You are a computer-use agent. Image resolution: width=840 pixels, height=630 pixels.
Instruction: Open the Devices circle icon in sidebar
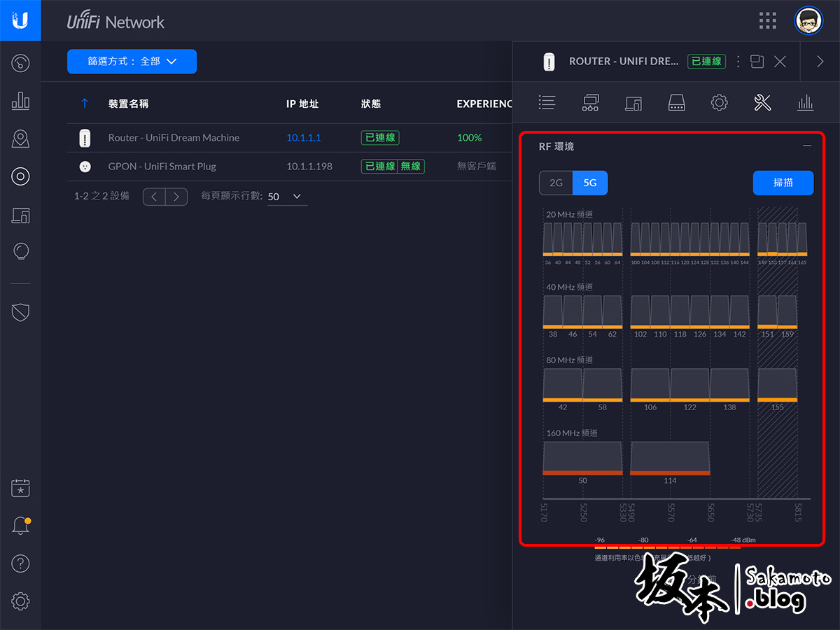20,176
